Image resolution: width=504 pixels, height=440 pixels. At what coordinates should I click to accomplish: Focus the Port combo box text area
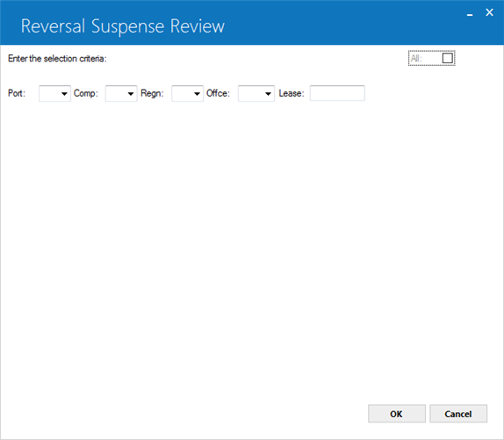[x=50, y=93]
